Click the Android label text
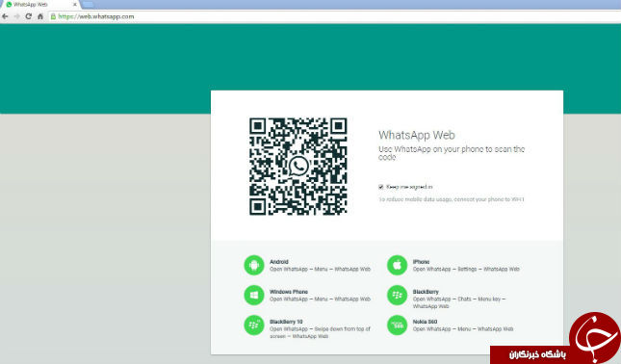This screenshot has height=364, width=621. click(279, 262)
